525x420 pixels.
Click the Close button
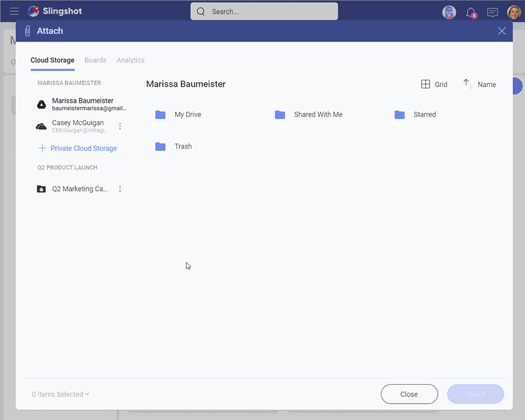[409, 394]
